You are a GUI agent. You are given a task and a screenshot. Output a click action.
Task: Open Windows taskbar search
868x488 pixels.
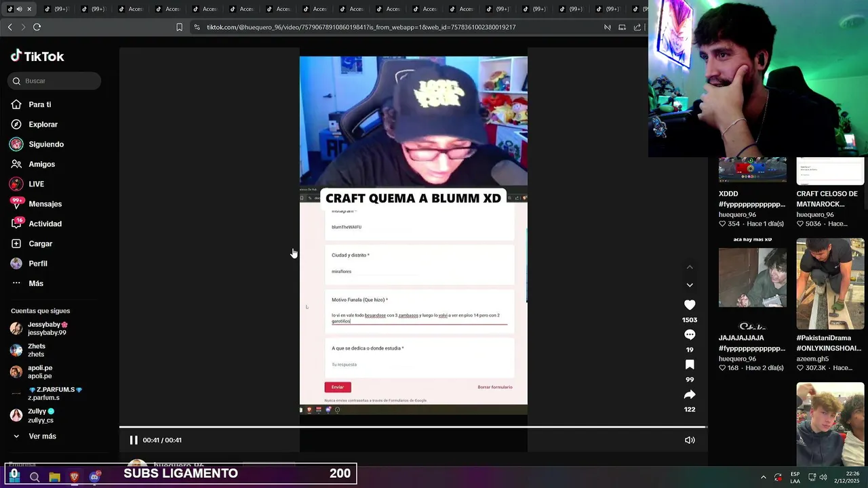click(35, 477)
